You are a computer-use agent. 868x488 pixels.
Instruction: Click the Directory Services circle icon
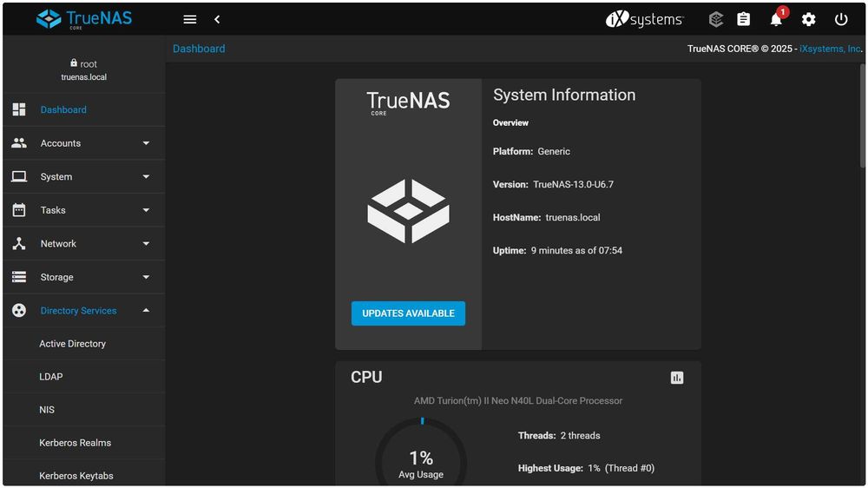(19, 310)
